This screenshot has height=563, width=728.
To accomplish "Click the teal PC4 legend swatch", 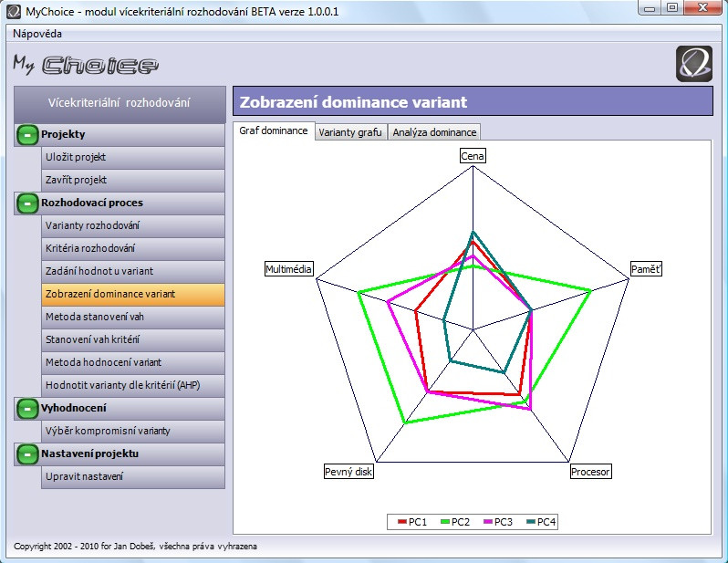I will (x=531, y=522).
